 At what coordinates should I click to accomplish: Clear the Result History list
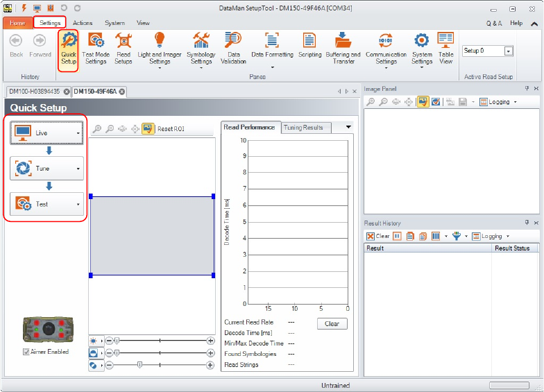coord(377,237)
